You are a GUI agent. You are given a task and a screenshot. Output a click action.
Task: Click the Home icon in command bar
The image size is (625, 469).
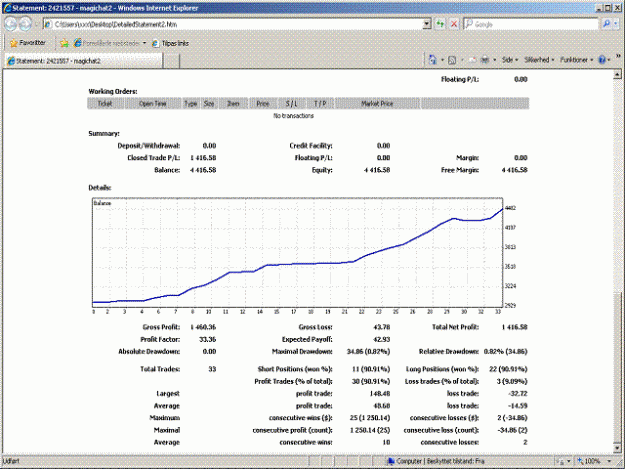pyautogui.click(x=432, y=60)
